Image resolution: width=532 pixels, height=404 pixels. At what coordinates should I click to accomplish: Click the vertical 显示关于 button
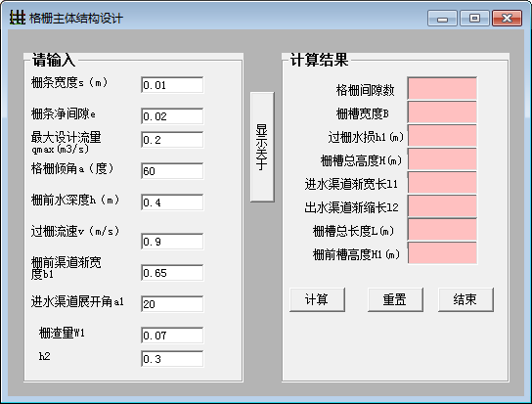click(x=262, y=147)
